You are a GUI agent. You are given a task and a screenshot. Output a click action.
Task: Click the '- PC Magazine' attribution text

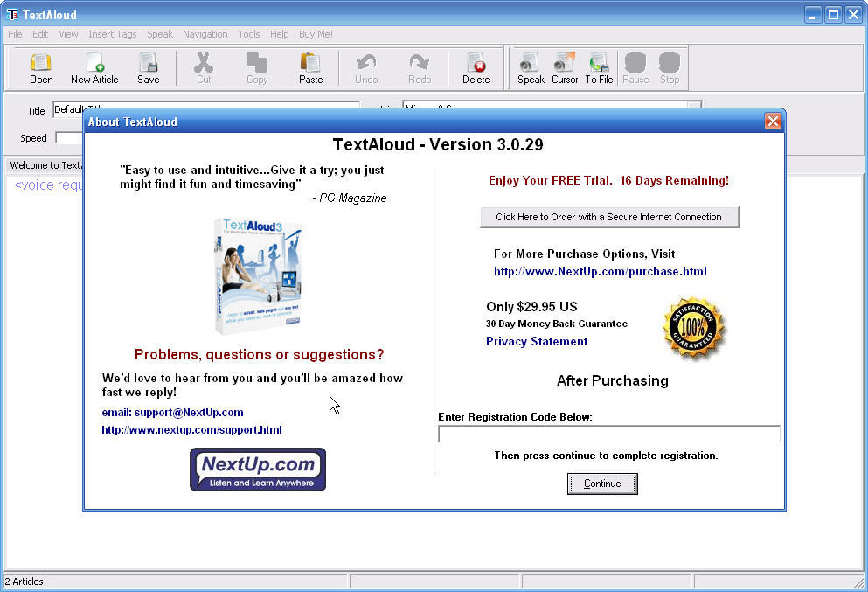click(x=350, y=198)
